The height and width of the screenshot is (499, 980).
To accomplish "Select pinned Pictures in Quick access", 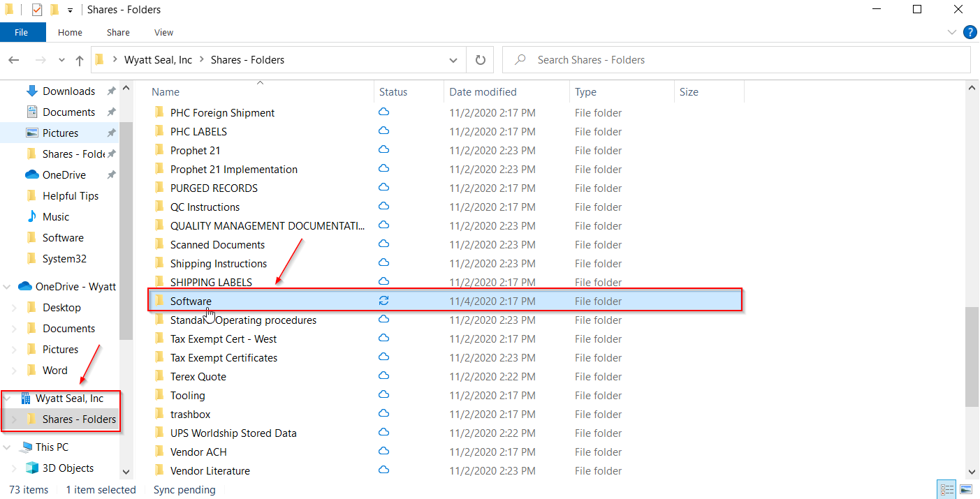I will point(60,133).
